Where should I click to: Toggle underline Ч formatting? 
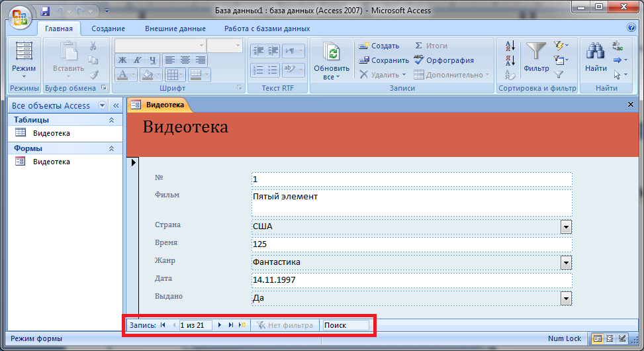(152, 60)
